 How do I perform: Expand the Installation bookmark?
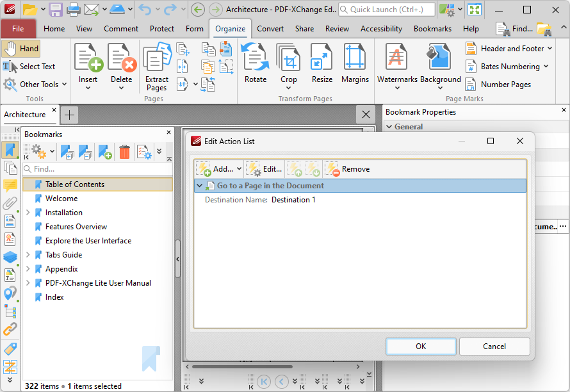pos(28,213)
